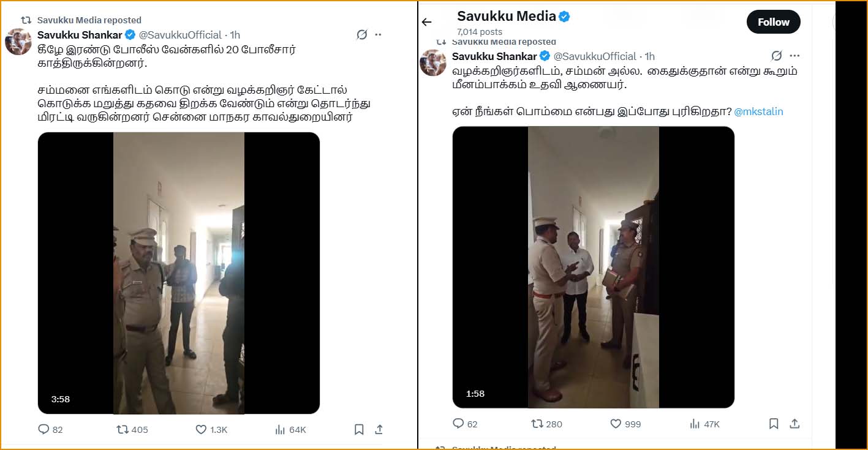
Task: Open share options on the right tweet
Action: [x=794, y=423]
